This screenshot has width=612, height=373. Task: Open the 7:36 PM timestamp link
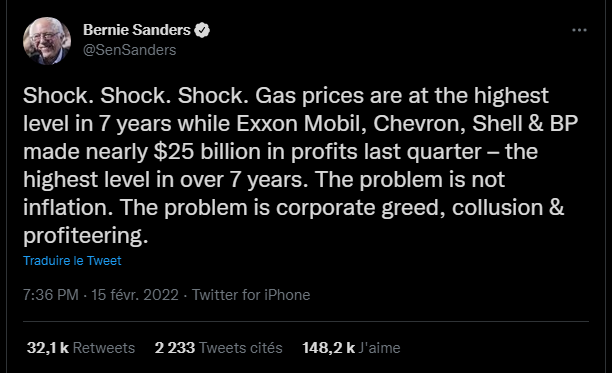coord(51,295)
